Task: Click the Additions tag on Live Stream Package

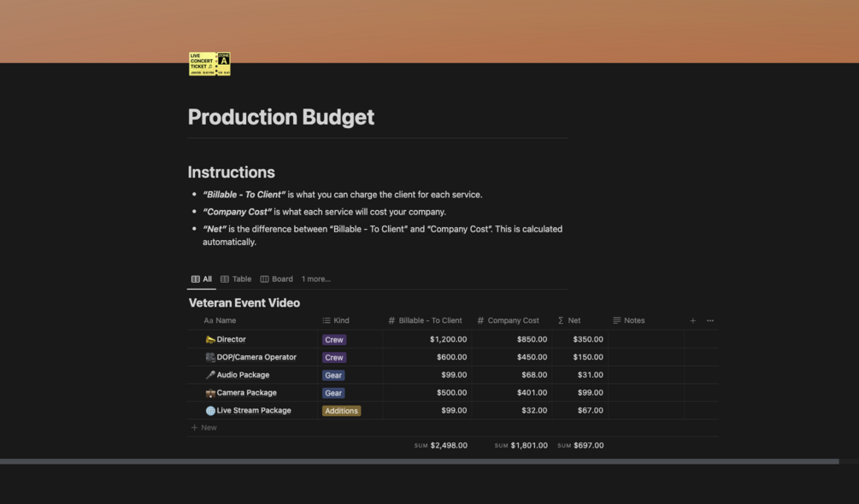Action: coord(341,411)
